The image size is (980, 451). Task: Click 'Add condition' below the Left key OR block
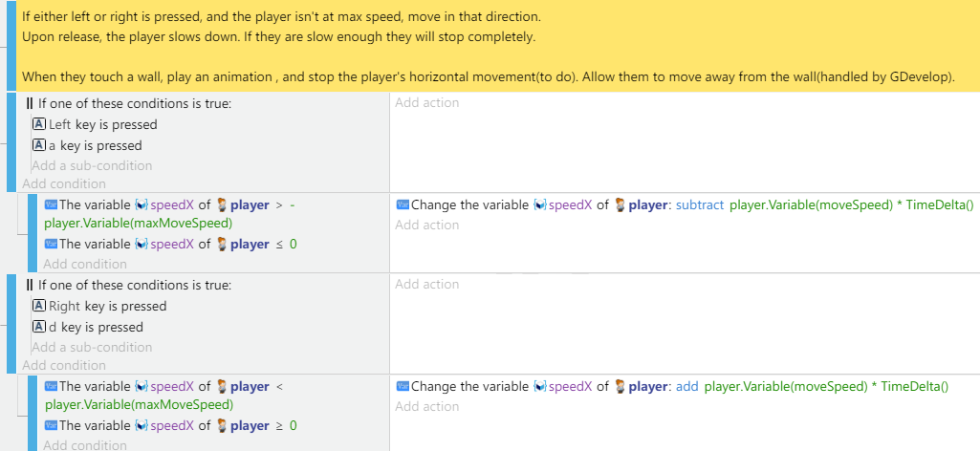64,183
